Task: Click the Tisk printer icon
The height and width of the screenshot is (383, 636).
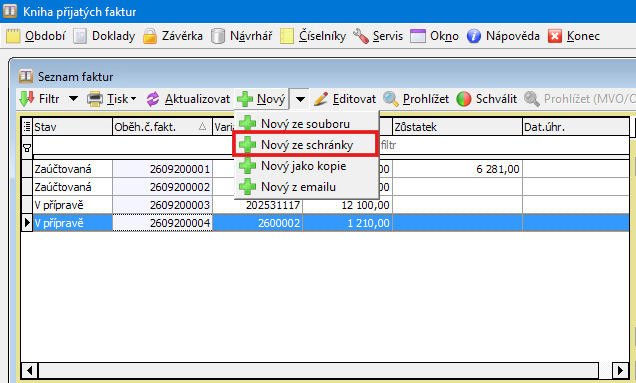Action: [x=95, y=99]
